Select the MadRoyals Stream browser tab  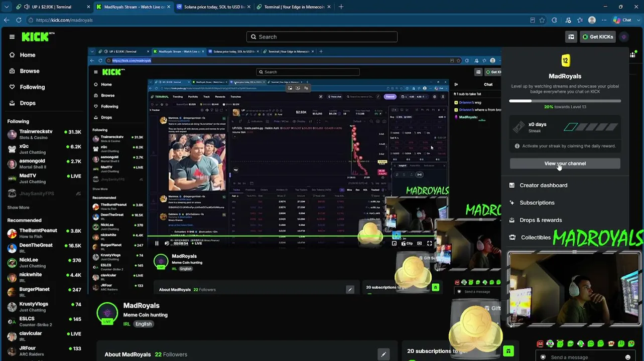pyautogui.click(x=133, y=7)
